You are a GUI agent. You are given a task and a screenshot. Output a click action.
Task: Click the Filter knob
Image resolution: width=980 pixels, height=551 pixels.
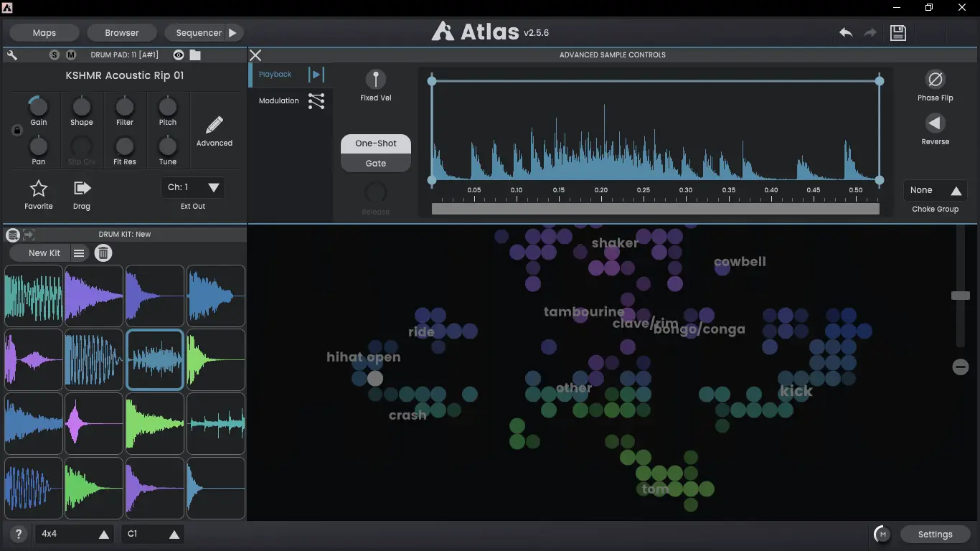(x=125, y=107)
